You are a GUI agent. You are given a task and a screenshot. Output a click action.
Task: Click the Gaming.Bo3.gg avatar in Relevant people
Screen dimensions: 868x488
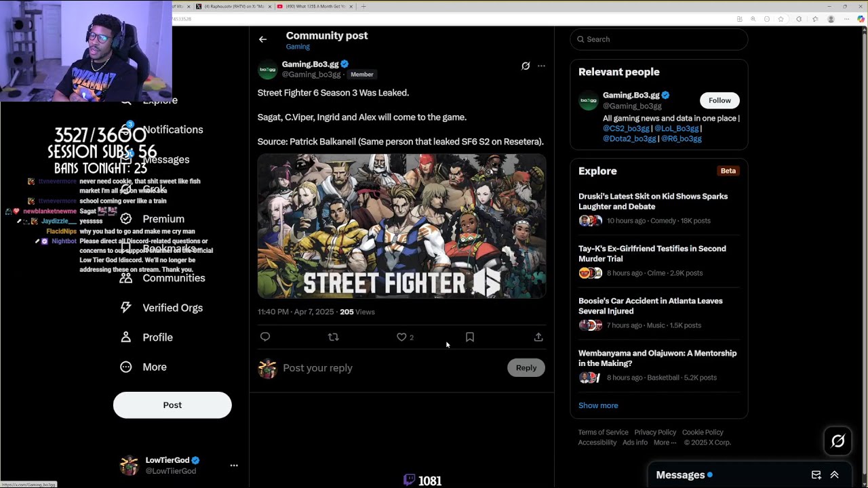point(588,100)
